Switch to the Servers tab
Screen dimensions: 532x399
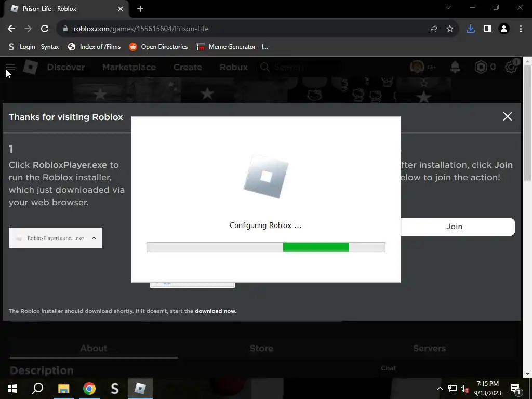click(x=429, y=348)
